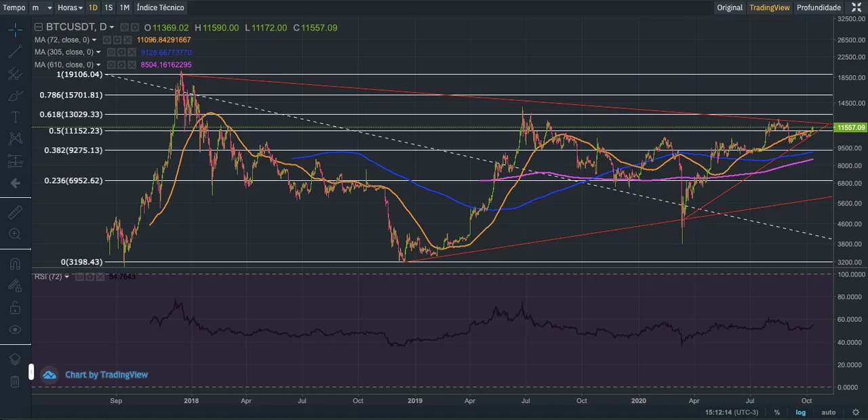Viewport: 868px width, 420px height.
Task: Toggle fullscreen chart mode
Action: click(x=856, y=7)
